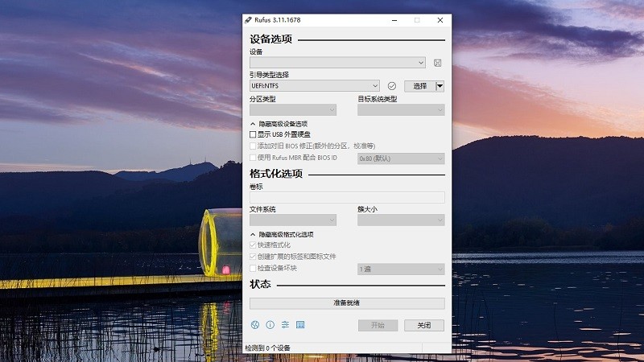
Task: Enable 显示 USB 外置硬盘 checkbox
Action: tap(253, 134)
